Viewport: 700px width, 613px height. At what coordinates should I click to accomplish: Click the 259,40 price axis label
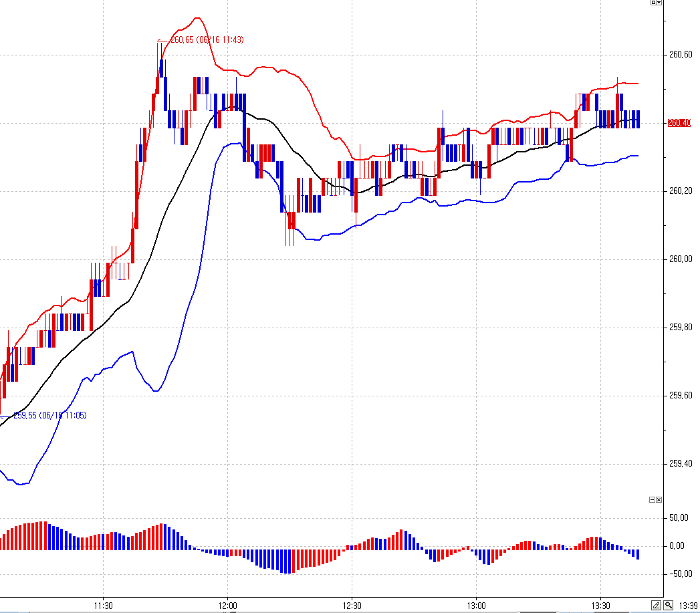(680, 464)
